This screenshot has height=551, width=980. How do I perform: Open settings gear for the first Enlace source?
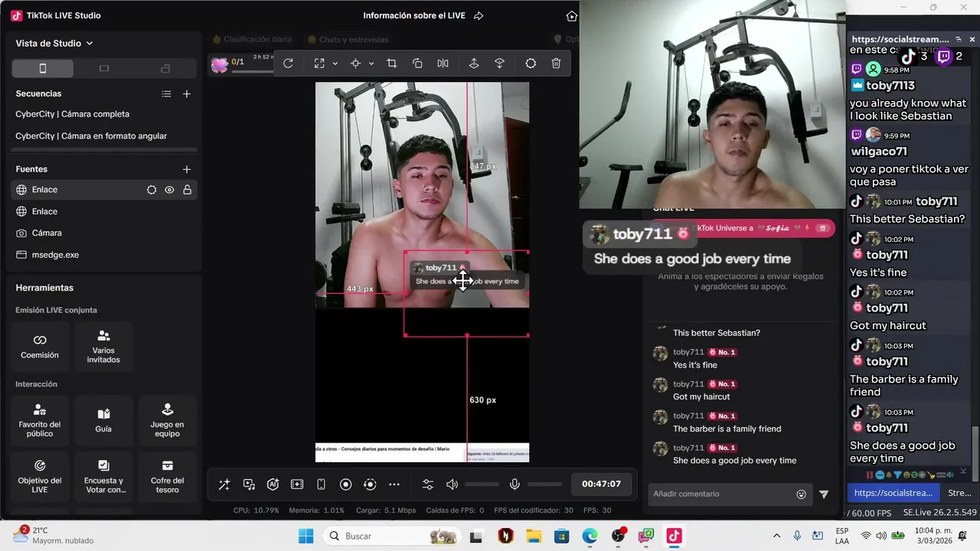pyautogui.click(x=152, y=190)
